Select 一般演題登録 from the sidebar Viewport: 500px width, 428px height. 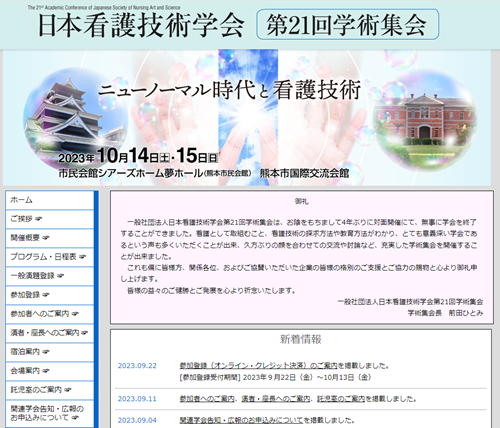coord(50,276)
